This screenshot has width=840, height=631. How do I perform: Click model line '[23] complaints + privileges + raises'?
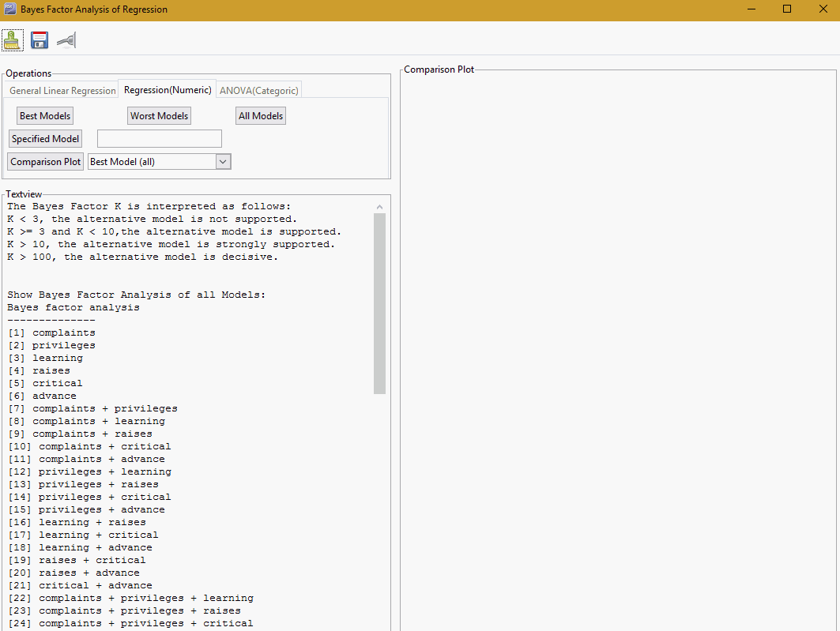[x=124, y=611]
